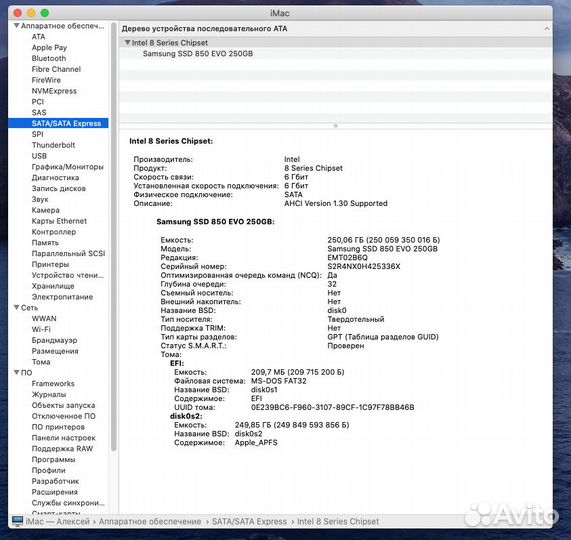Click the Дерево устройства последовательного ATA header

(x=204, y=28)
